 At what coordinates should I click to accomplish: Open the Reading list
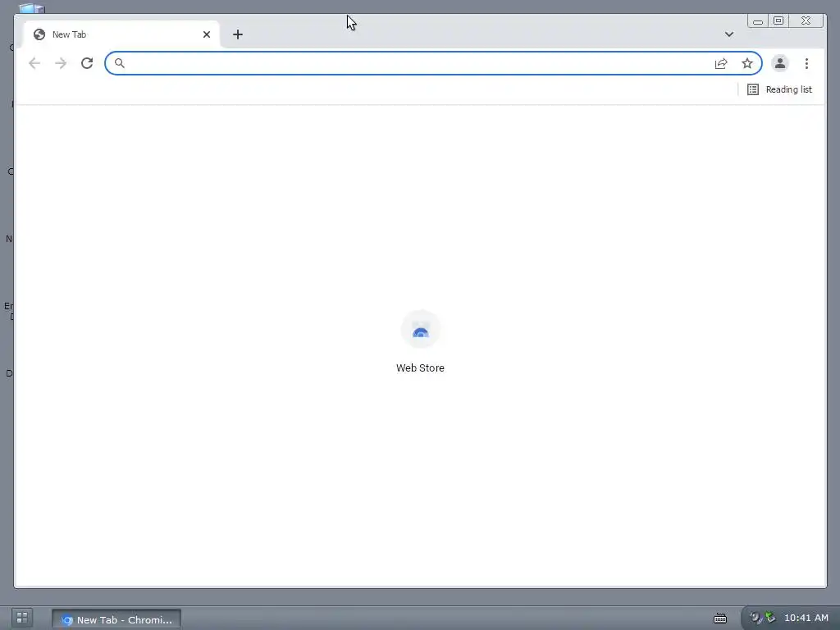tap(779, 89)
